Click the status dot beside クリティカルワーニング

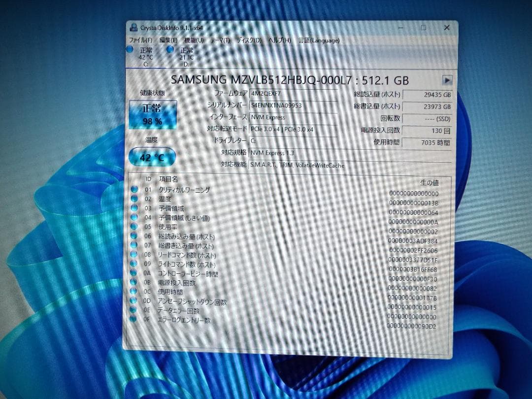click(x=133, y=190)
